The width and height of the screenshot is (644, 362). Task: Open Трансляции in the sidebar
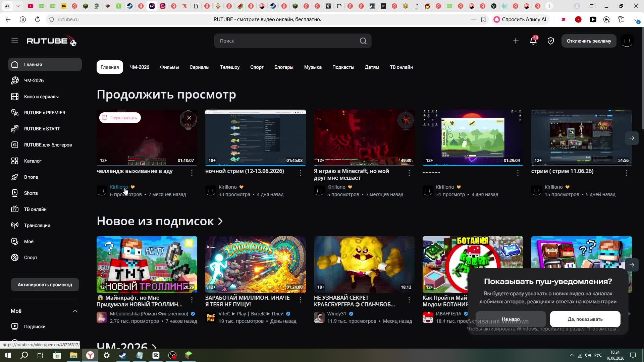tap(45, 225)
